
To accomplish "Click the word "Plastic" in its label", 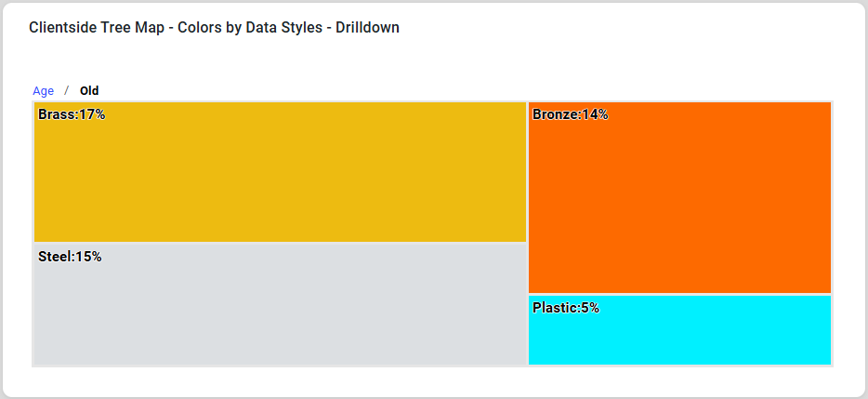I will click(x=555, y=308).
